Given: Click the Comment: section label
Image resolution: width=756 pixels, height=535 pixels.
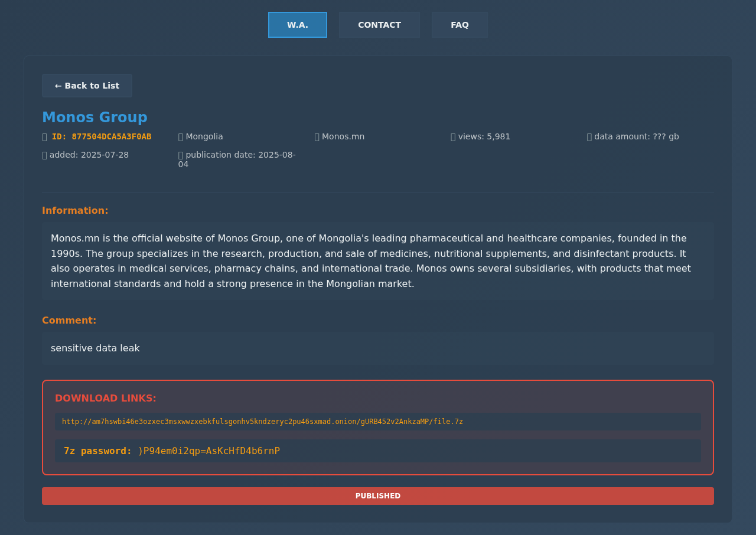Looking at the screenshot, I should [69, 321].
